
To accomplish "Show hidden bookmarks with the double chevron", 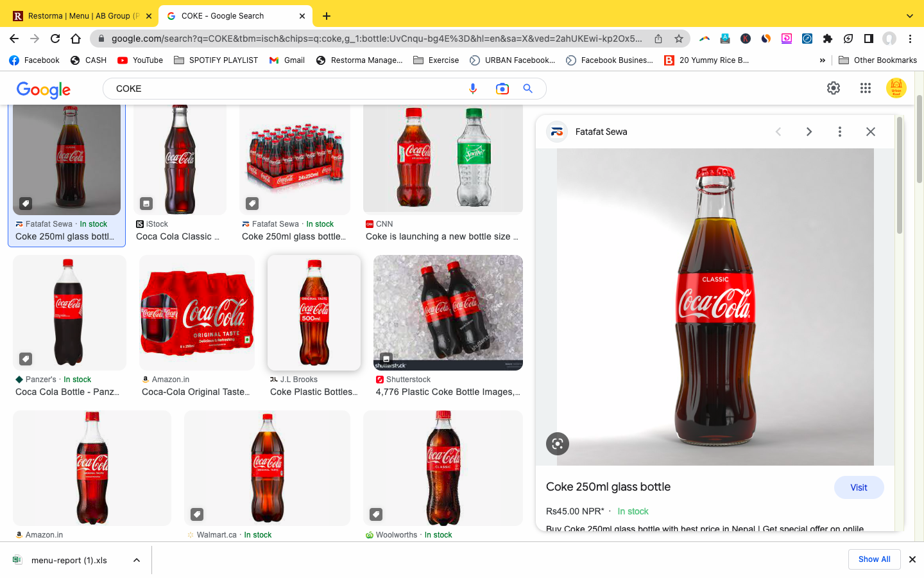I will coord(823,60).
